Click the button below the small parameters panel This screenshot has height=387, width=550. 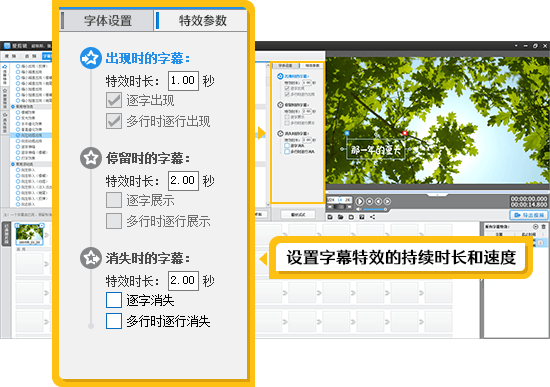tap(298, 214)
